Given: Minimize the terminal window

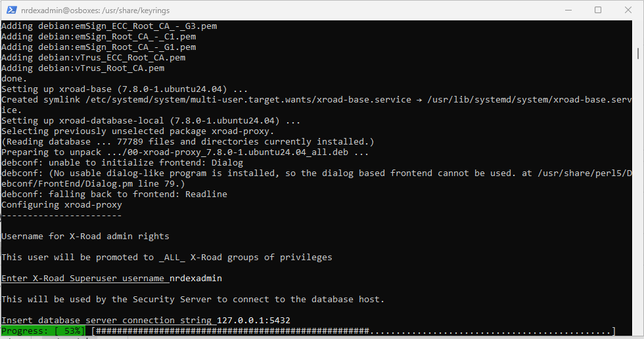Looking at the screenshot, I should (x=568, y=10).
